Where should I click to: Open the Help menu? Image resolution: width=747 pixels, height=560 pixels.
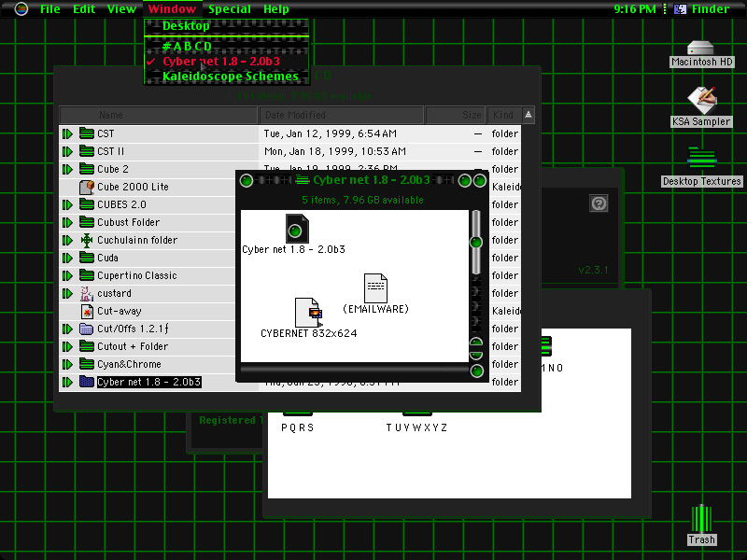pyautogui.click(x=275, y=8)
